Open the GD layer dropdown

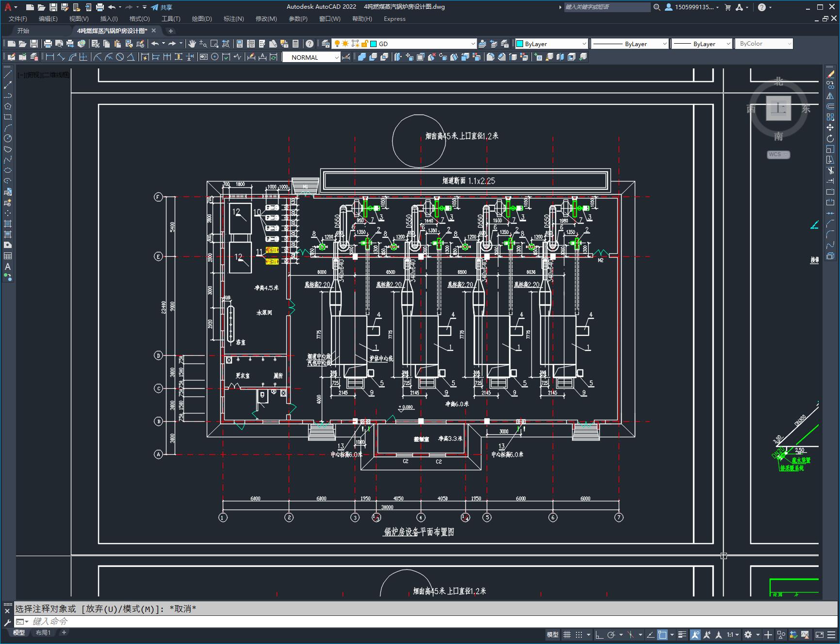[x=473, y=44]
